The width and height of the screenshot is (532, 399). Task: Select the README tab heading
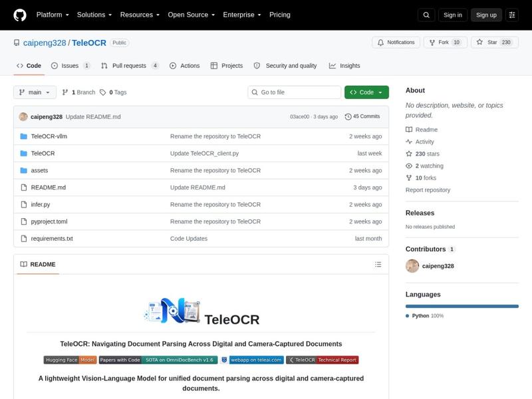click(38, 264)
